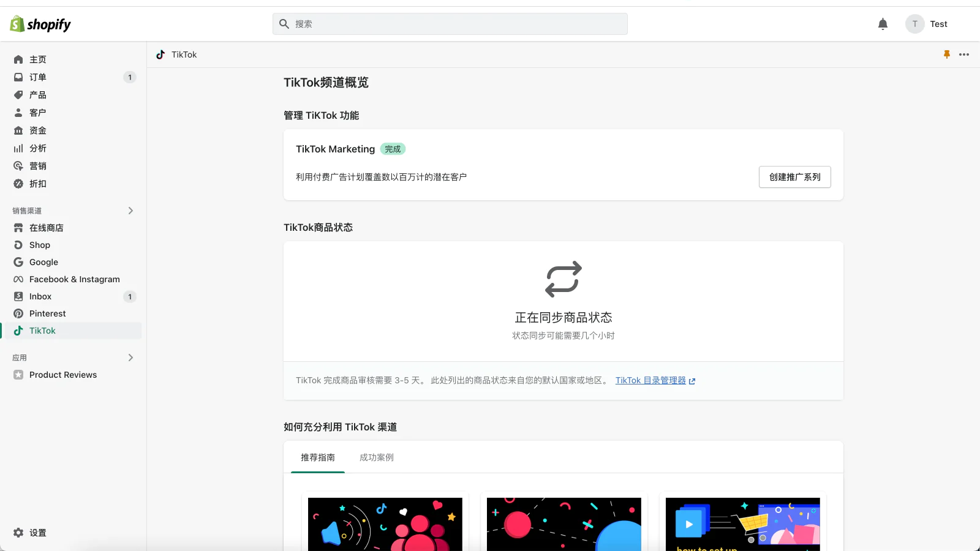Switch to the 成功案例 tab
This screenshot has height=551, width=980.
pos(377,457)
